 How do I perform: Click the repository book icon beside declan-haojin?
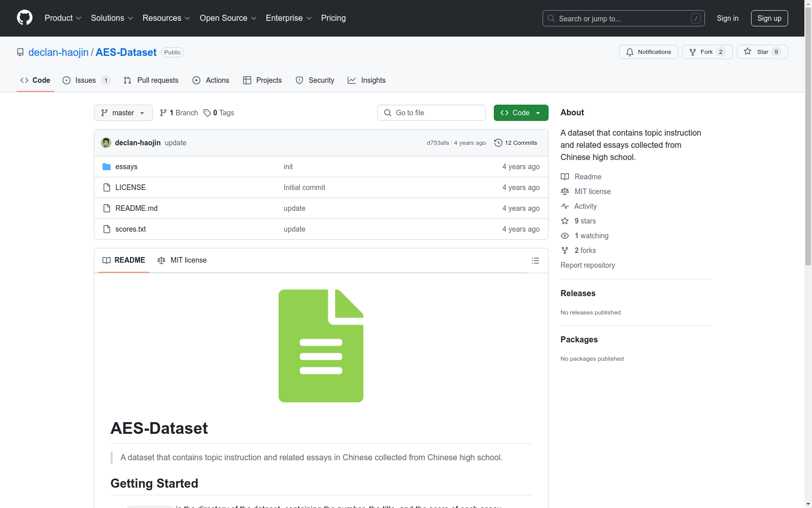coord(20,52)
